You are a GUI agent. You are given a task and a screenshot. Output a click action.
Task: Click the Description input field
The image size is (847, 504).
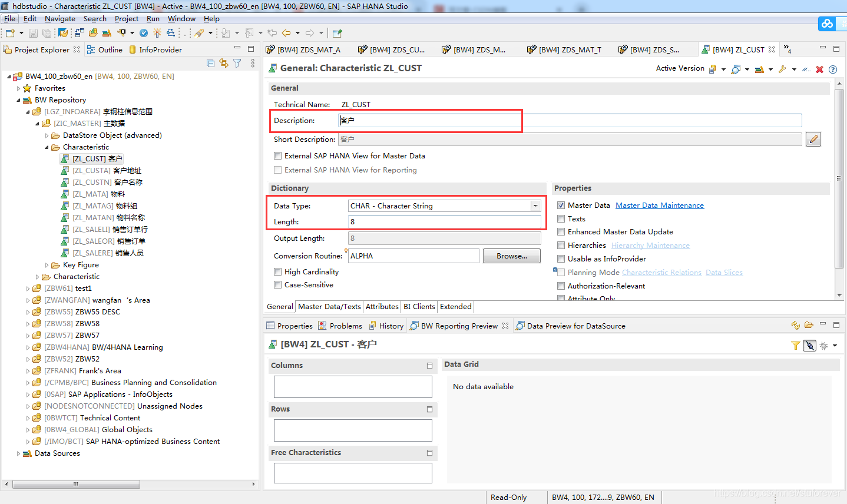pyautogui.click(x=570, y=121)
